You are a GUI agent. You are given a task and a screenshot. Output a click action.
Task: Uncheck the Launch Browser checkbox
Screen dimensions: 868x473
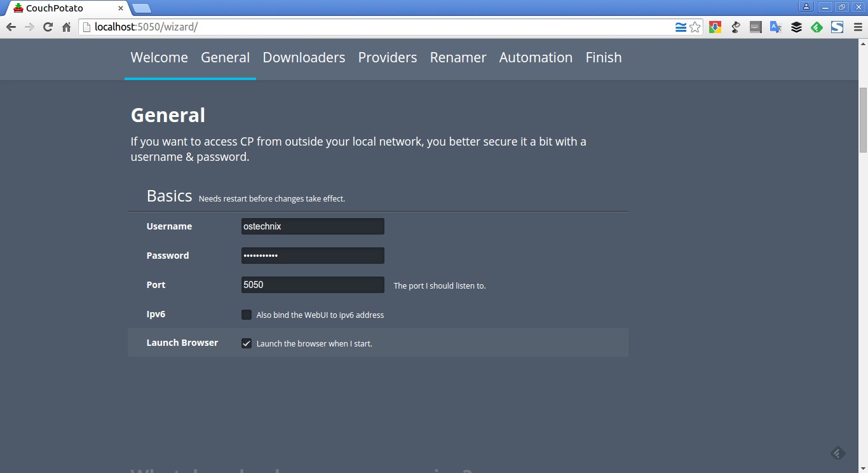pos(247,343)
